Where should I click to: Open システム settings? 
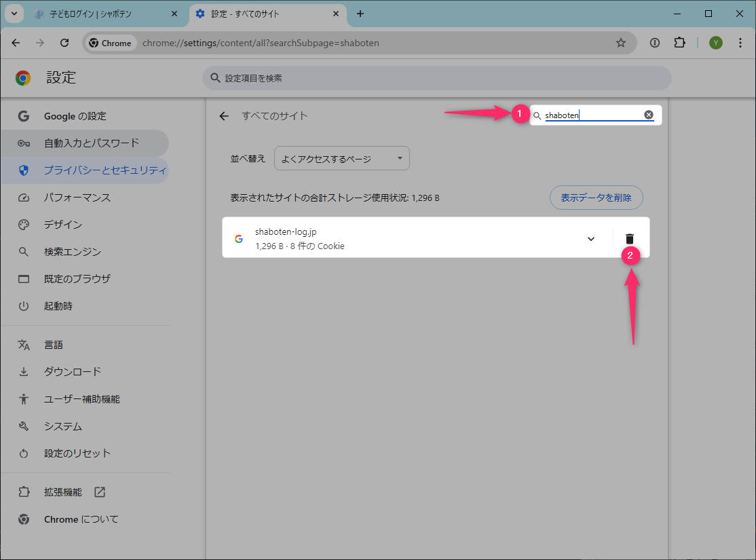point(62,426)
